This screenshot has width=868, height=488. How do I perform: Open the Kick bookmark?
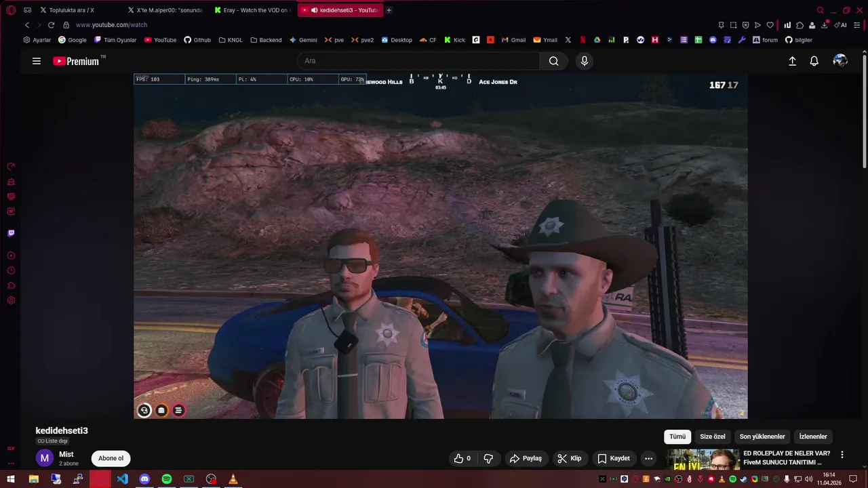coord(454,40)
